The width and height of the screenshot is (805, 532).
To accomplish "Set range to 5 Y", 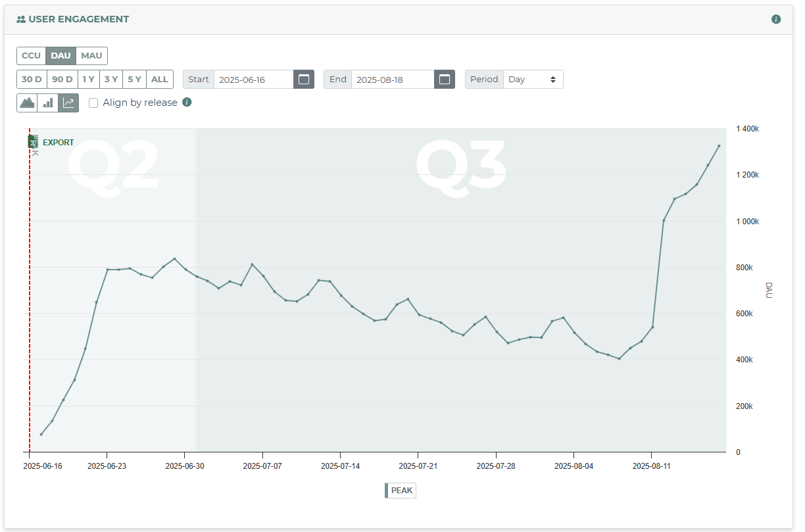I will click(x=134, y=80).
